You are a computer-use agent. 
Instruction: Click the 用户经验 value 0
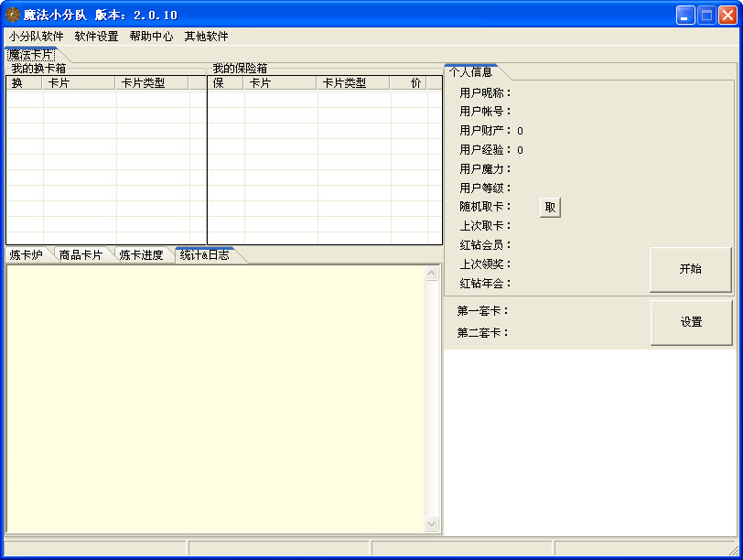pyautogui.click(x=520, y=151)
